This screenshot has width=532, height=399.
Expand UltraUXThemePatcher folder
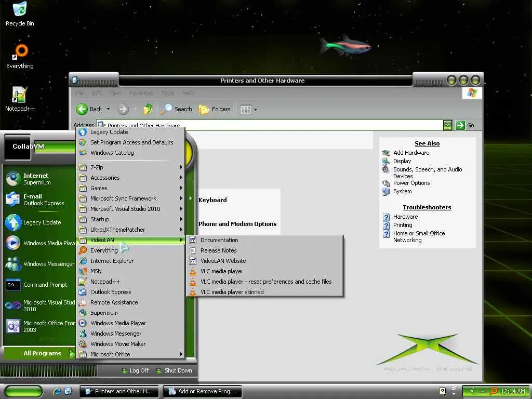[130, 229]
